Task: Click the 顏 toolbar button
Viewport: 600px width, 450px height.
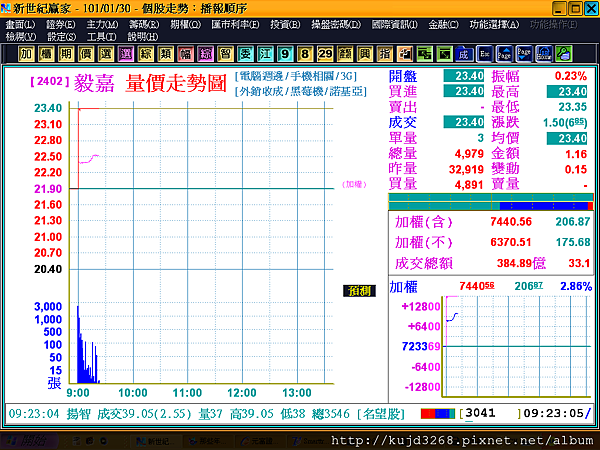Action: [x=345, y=54]
